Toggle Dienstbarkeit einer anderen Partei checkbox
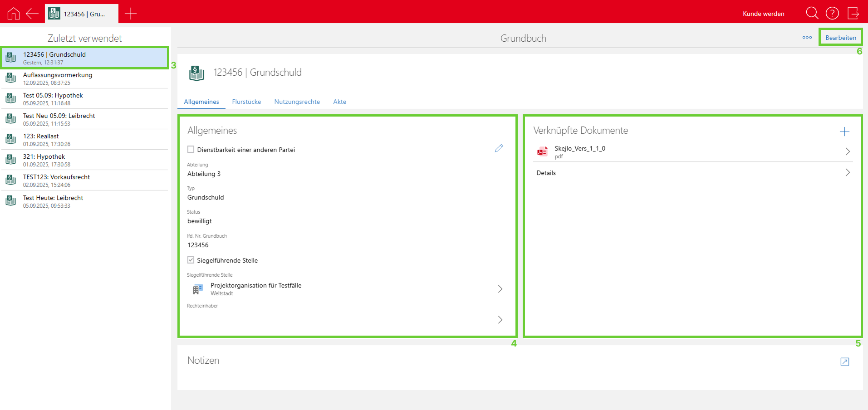The width and height of the screenshot is (868, 410). [x=191, y=149]
